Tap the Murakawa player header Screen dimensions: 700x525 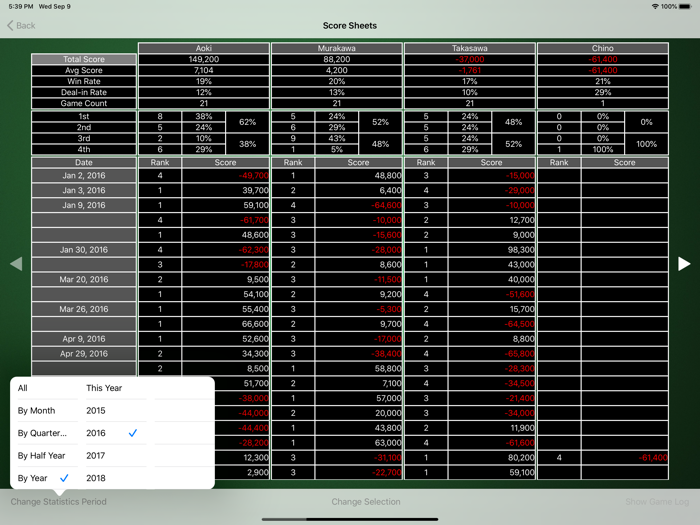click(337, 48)
